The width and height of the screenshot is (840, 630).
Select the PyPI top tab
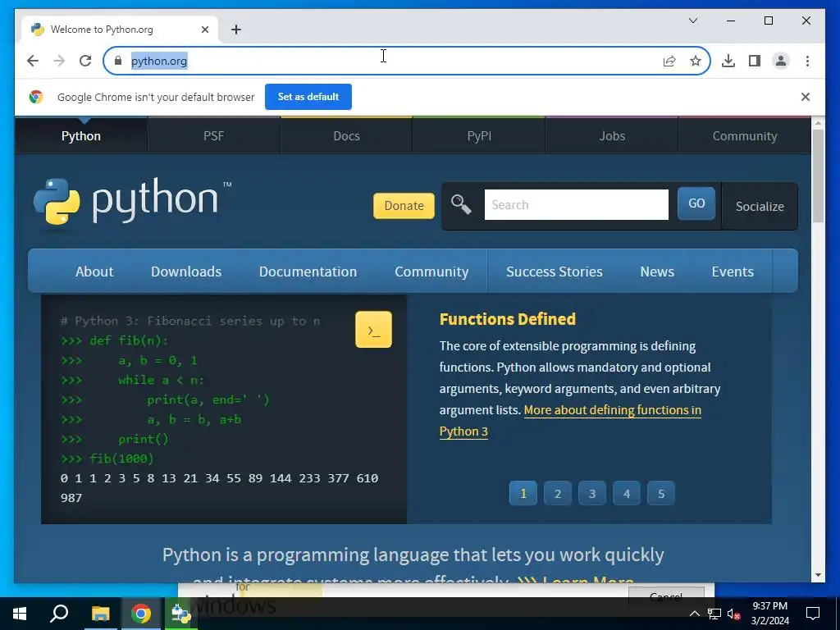479,136
